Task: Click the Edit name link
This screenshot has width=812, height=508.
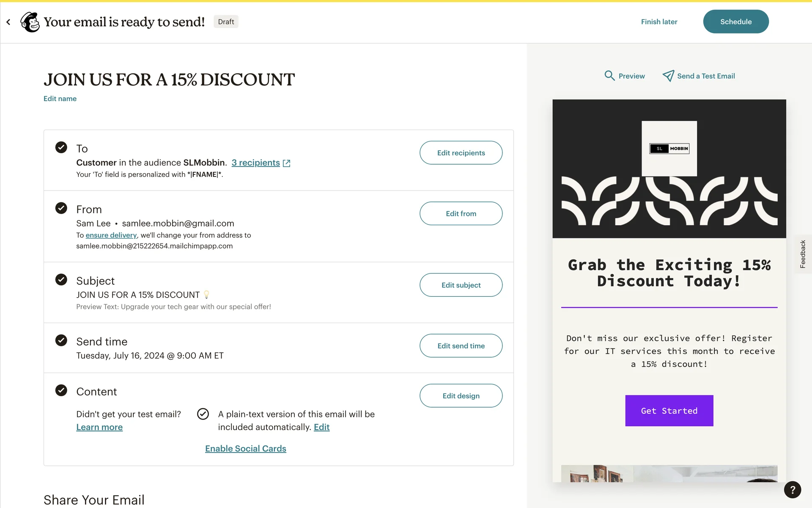Action: click(x=60, y=99)
